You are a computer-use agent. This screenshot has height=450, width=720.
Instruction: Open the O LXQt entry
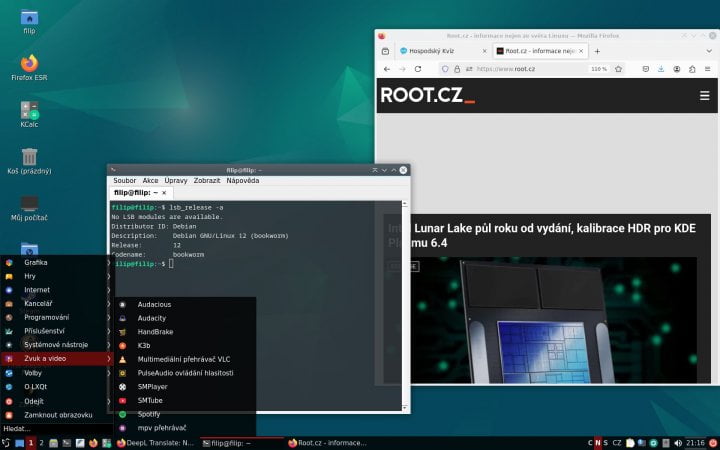pyautogui.click(x=56, y=387)
